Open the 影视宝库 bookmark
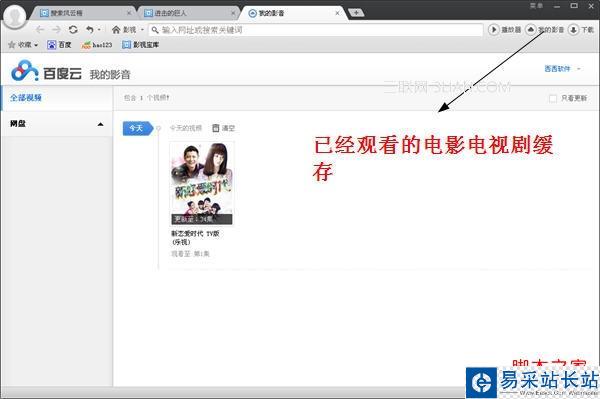The width and height of the screenshot is (600, 399). click(140, 45)
